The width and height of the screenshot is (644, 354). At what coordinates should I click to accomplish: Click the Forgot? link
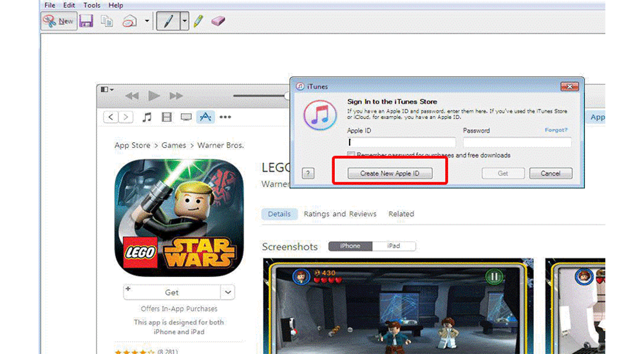coord(556,130)
